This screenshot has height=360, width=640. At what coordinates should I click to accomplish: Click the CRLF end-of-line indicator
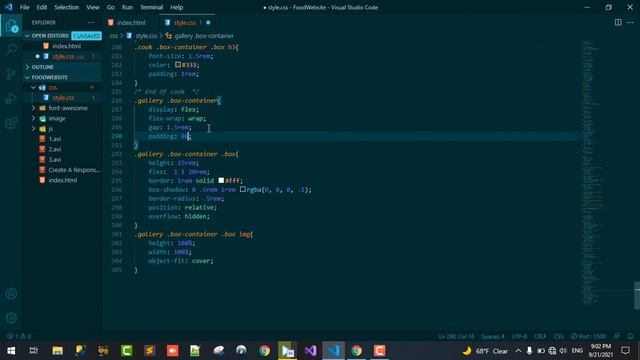click(540, 336)
